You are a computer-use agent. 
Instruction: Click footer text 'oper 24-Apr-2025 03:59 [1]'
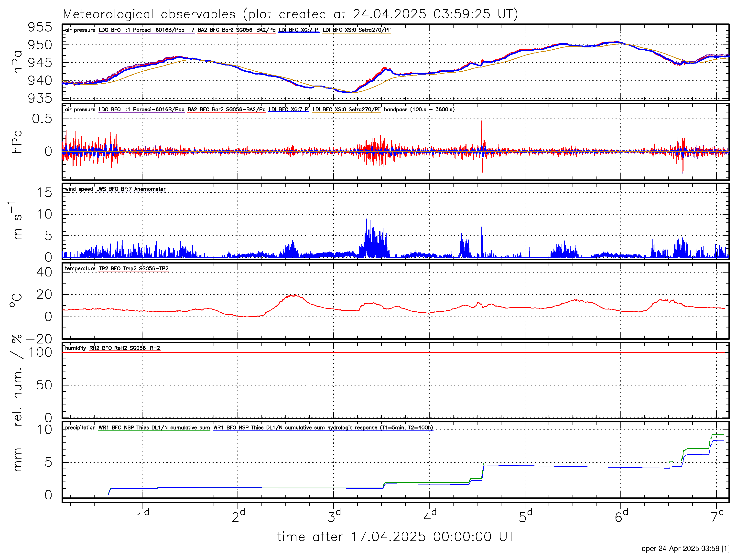point(685,549)
